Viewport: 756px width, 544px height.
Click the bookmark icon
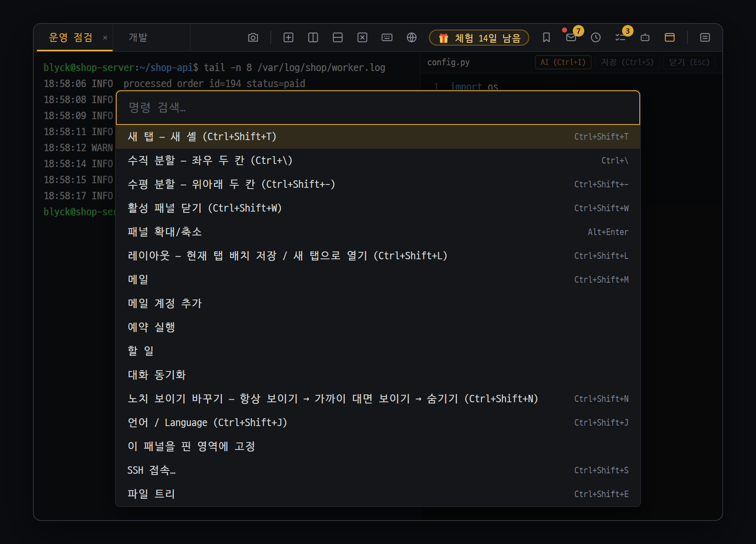click(x=546, y=37)
